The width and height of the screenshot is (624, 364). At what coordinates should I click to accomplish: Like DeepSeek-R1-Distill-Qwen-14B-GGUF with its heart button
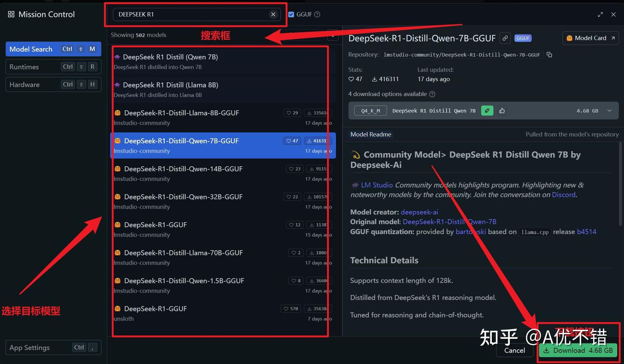[294, 169]
